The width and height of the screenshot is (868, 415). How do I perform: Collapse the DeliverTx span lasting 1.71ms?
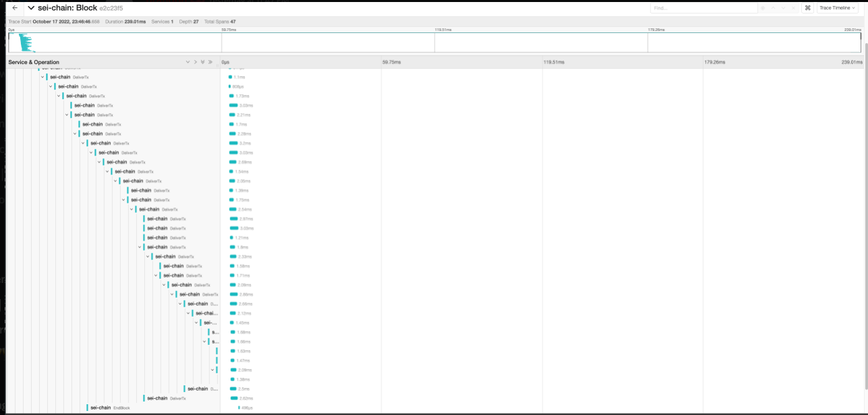(x=156, y=275)
